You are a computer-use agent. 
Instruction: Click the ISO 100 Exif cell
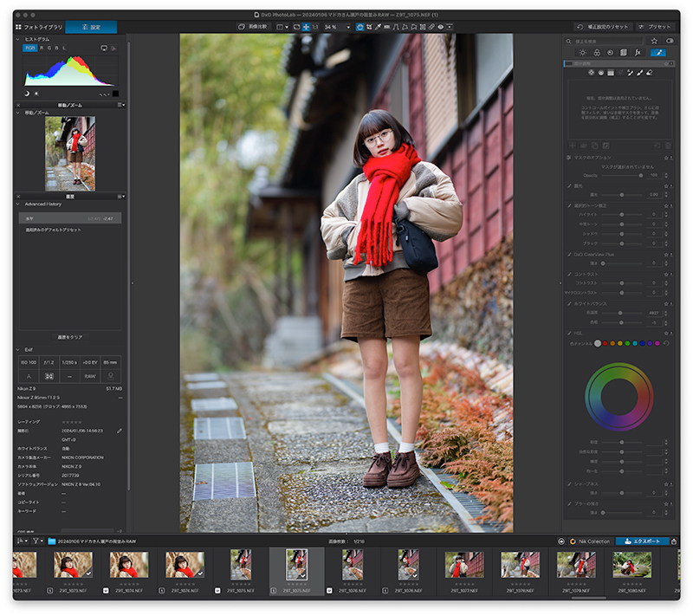29,362
